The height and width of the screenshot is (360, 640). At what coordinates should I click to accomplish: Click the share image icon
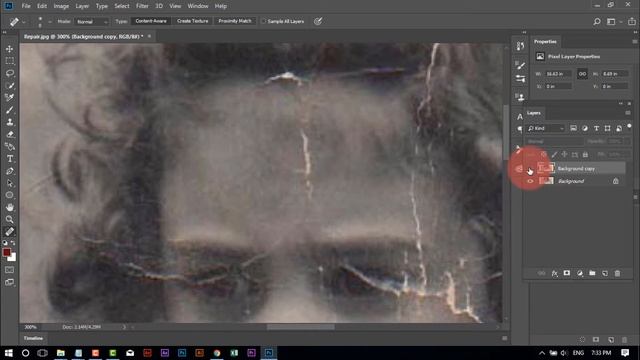(x=631, y=22)
